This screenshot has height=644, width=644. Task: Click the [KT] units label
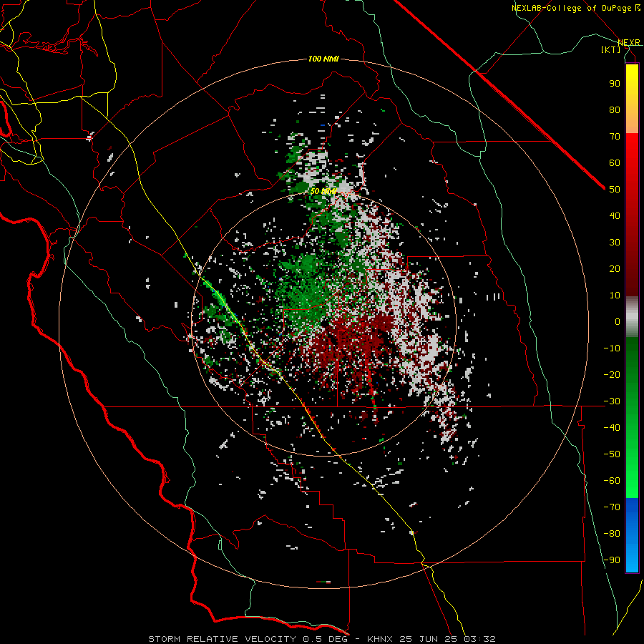(611, 49)
